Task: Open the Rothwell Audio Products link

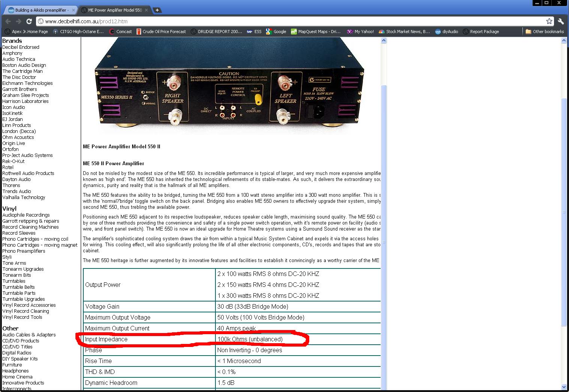Action: point(28,173)
